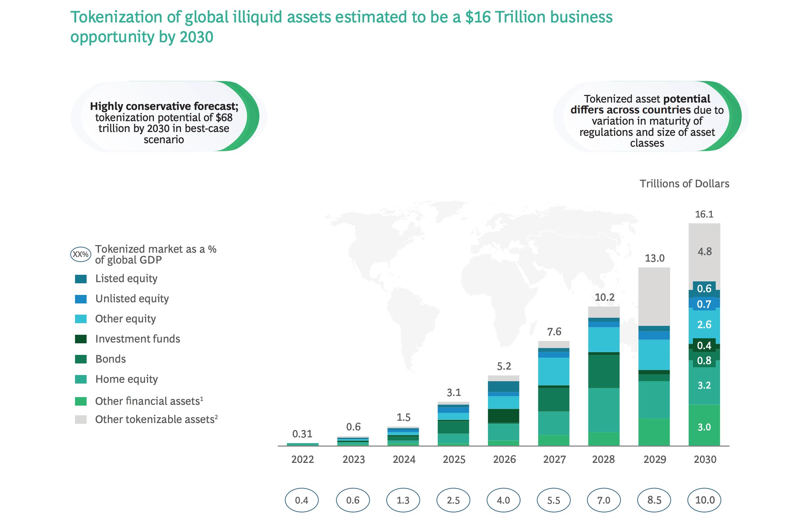Click the 8.5 oval under 2029
Image resolution: width=812 pixels, height=531 pixels.
(x=654, y=500)
